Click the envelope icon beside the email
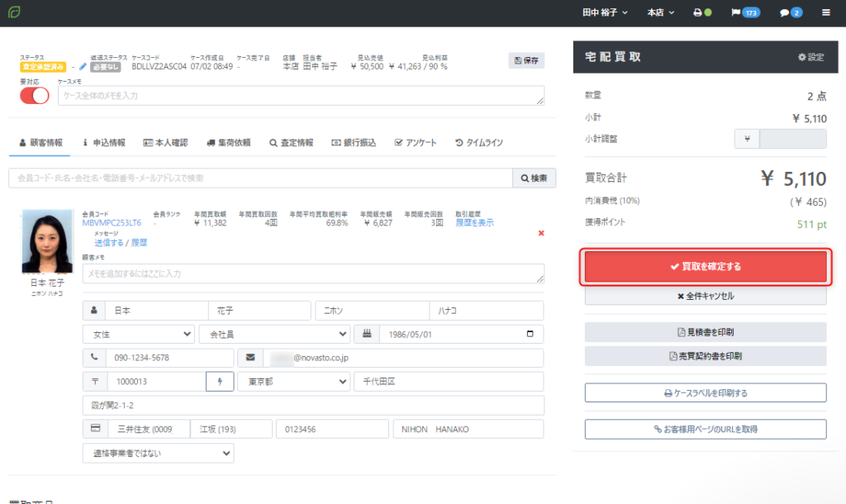Viewport: 846px width, 504px height. 250,358
